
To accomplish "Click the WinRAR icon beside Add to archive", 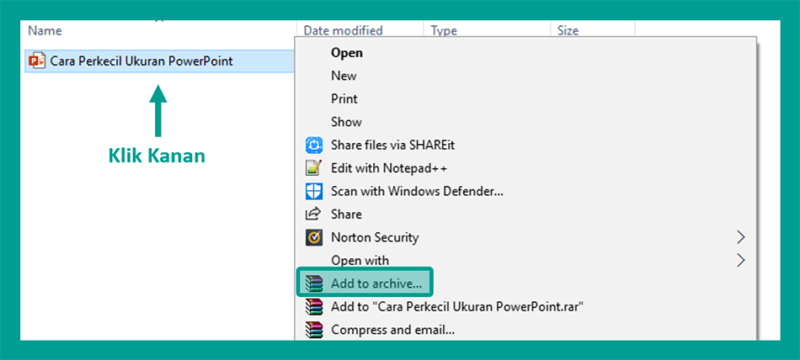I will pos(314,284).
